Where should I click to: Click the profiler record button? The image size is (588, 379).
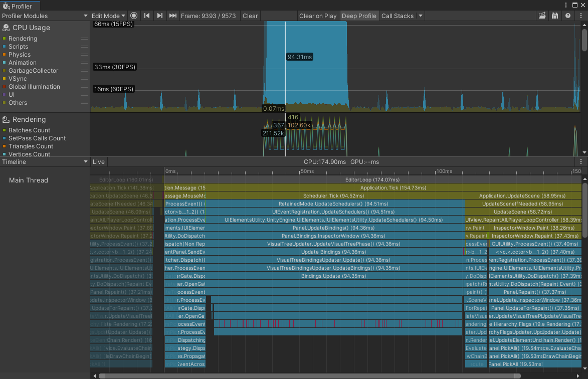click(x=133, y=16)
